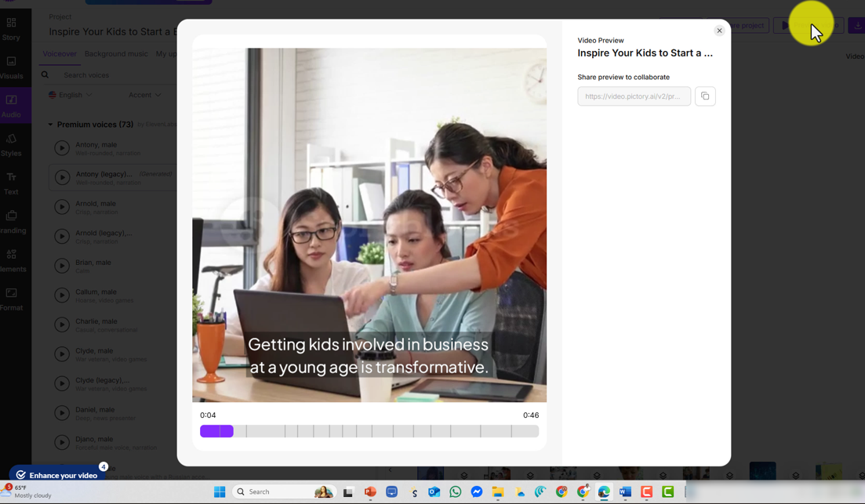Play the Callum, male voice sample
This screenshot has height=504, width=865.
(x=62, y=295)
